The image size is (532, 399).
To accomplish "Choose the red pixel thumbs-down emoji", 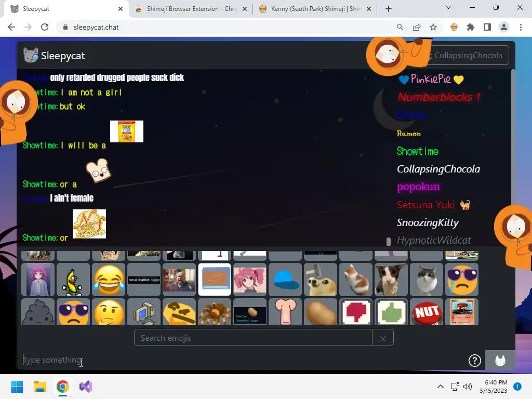I will coord(355,312).
